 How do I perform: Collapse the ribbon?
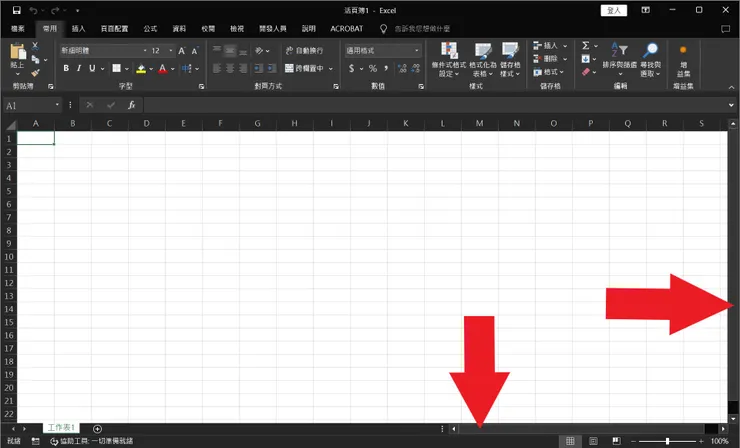pos(731,87)
